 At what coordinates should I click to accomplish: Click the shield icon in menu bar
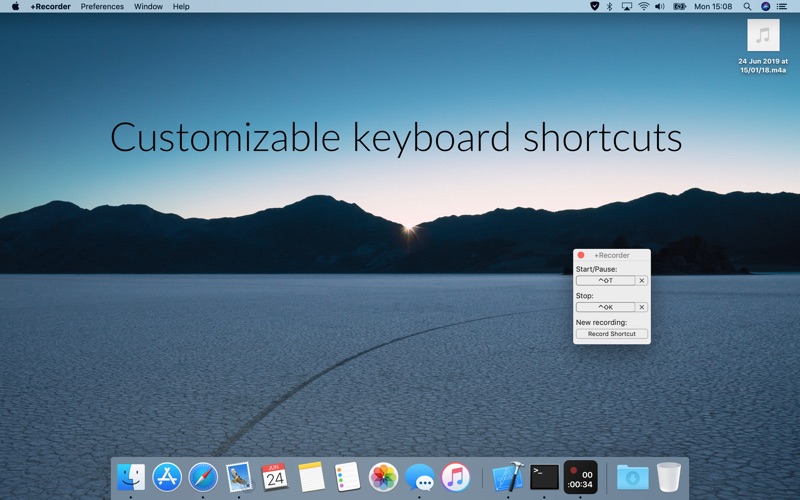(594, 6)
